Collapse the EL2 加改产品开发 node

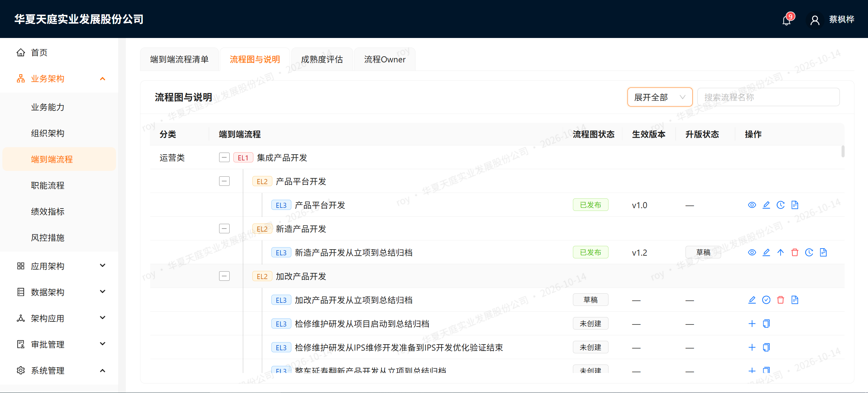tap(224, 276)
